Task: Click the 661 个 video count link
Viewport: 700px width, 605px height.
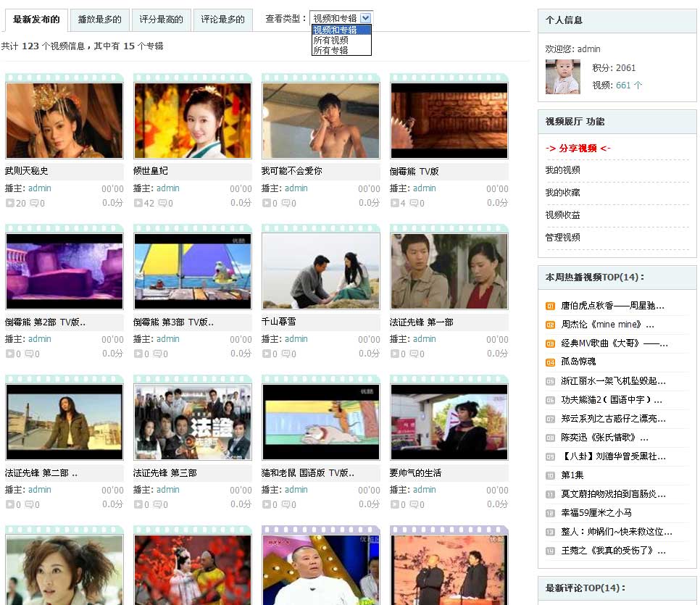Action: (x=628, y=85)
